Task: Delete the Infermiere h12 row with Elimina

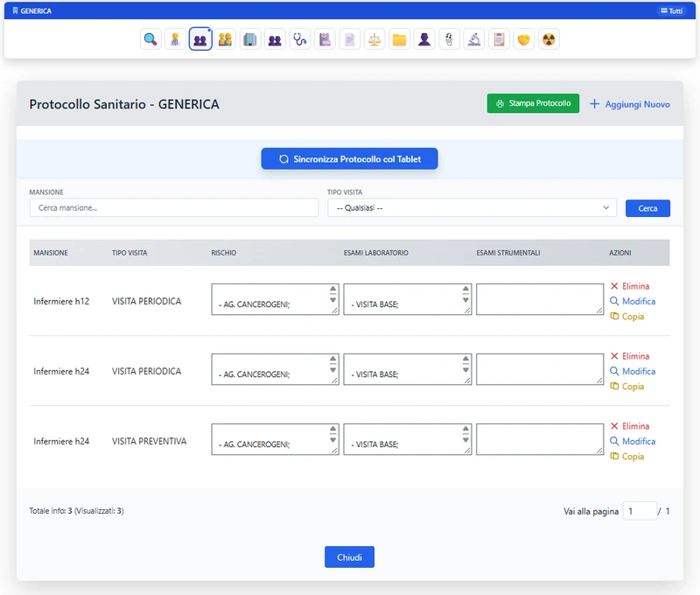Action: coord(630,286)
